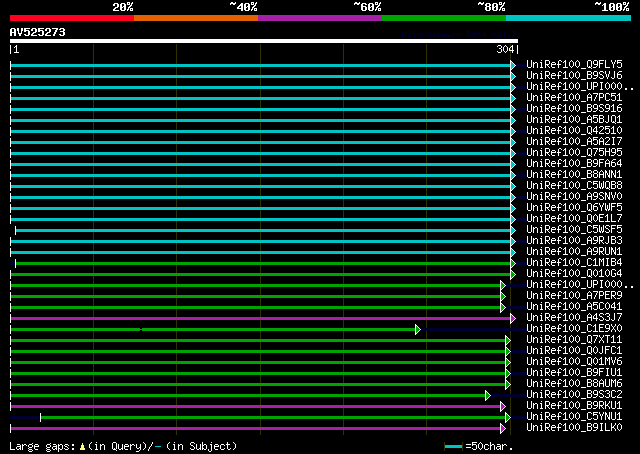Click the cyan alignment bar for UniRef100_A7PC51
The width and height of the screenshot is (640, 454).
[260, 98]
